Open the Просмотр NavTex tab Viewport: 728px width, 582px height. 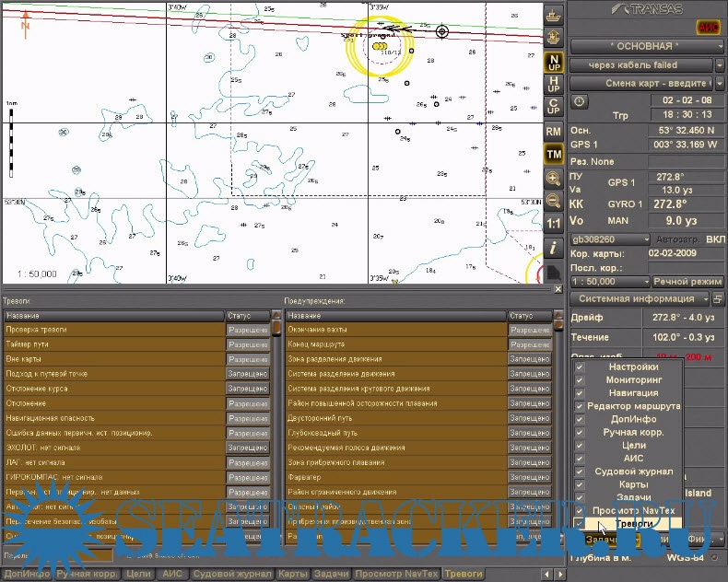[x=396, y=574]
